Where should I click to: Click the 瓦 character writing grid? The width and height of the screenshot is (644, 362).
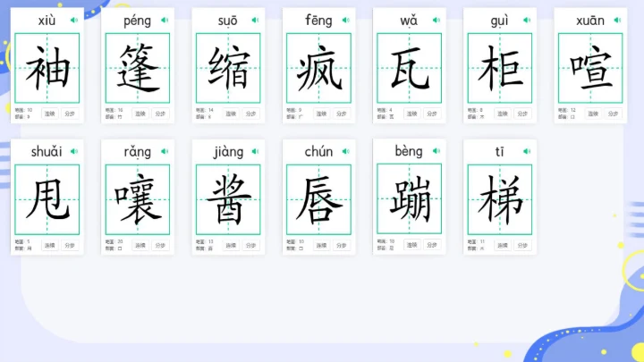tap(409, 69)
